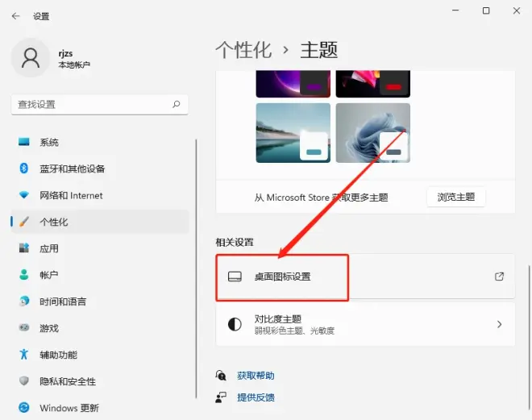Click the 获取帮助 headset icon
Screen dimensions: 532x420
coord(221,375)
